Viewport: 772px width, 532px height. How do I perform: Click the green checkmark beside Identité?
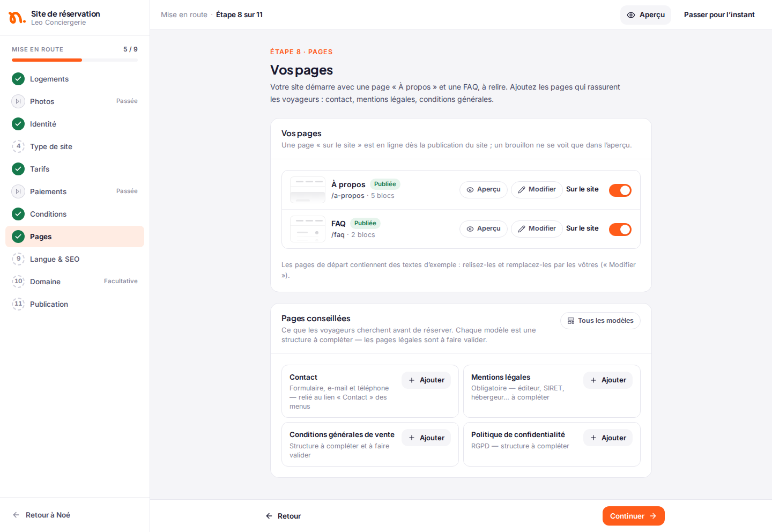coord(18,124)
